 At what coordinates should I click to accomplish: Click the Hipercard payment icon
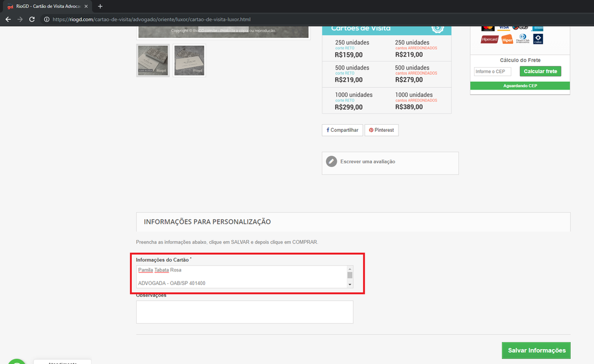tap(489, 39)
